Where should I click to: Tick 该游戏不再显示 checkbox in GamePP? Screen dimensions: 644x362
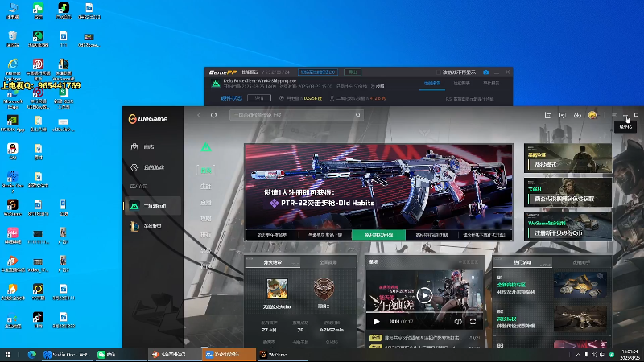(438, 72)
